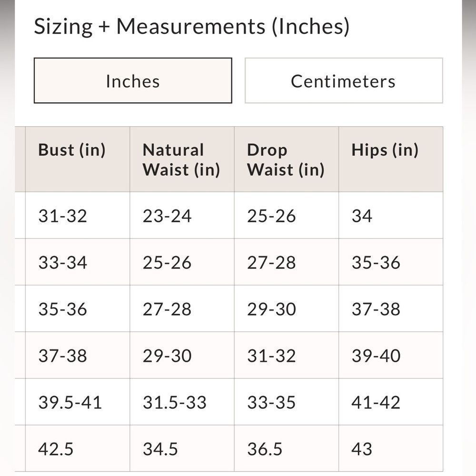Switch measurements to Centimeters
The image size is (476, 476).
tap(344, 80)
